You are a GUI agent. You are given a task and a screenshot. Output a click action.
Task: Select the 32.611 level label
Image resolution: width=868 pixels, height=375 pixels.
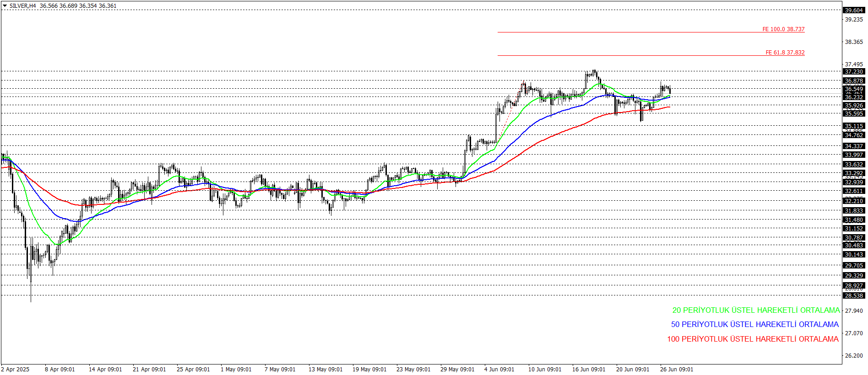[x=854, y=191]
